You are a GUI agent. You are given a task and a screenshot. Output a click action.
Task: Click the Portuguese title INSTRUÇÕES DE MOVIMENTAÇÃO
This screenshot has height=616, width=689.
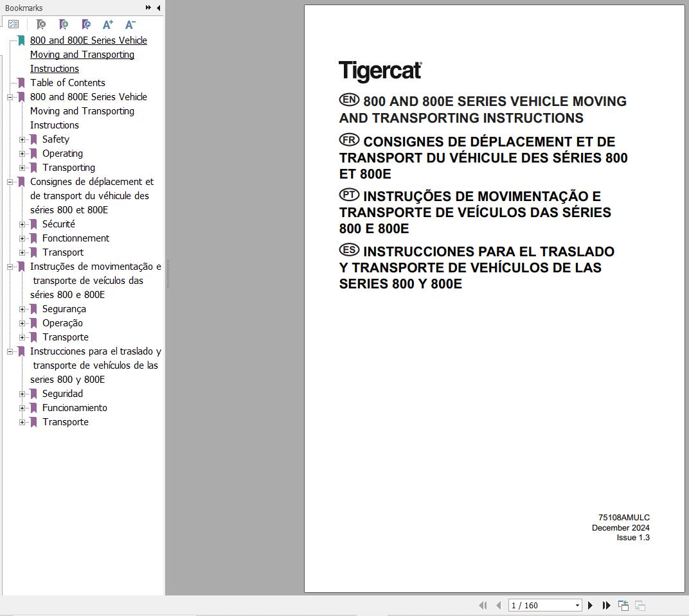tap(475, 212)
